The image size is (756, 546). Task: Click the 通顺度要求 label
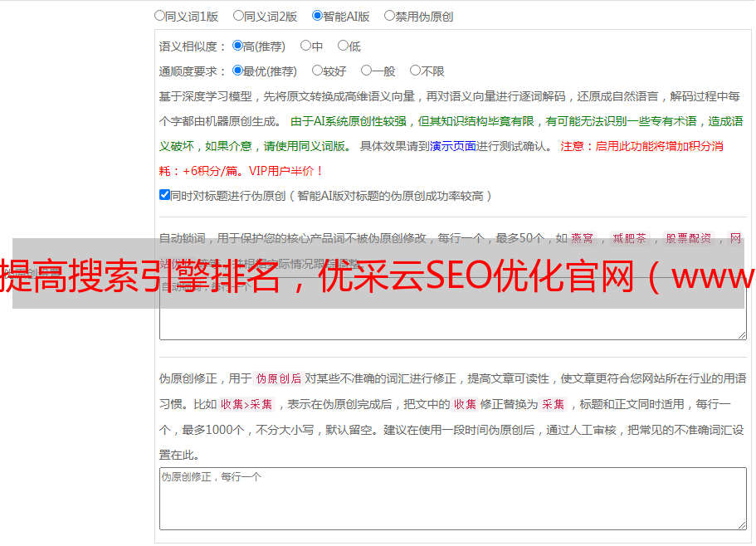click(x=193, y=72)
